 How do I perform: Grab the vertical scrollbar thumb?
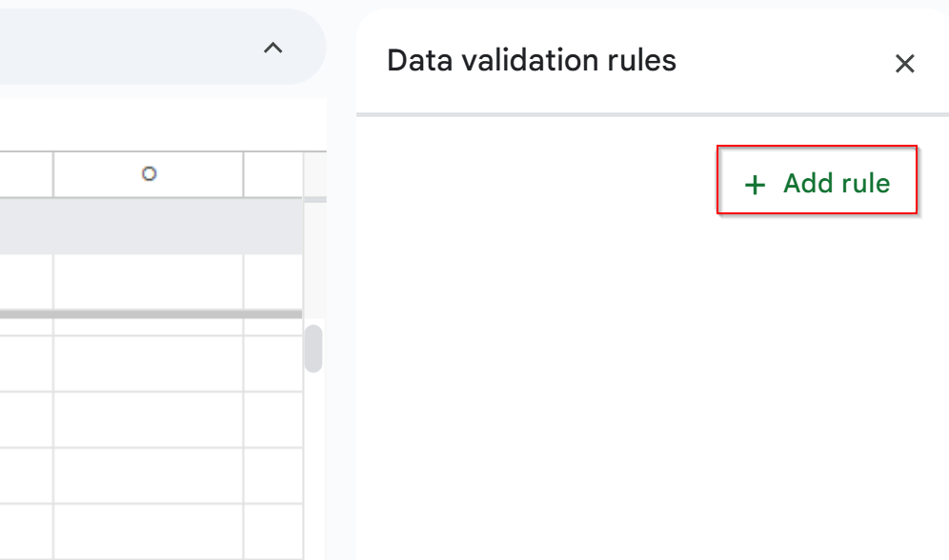(313, 349)
